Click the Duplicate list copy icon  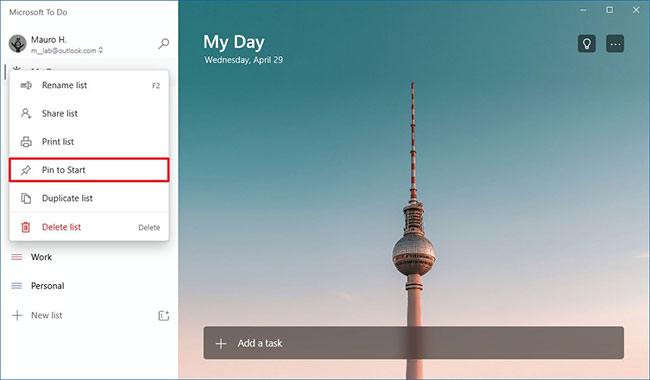click(26, 198)
